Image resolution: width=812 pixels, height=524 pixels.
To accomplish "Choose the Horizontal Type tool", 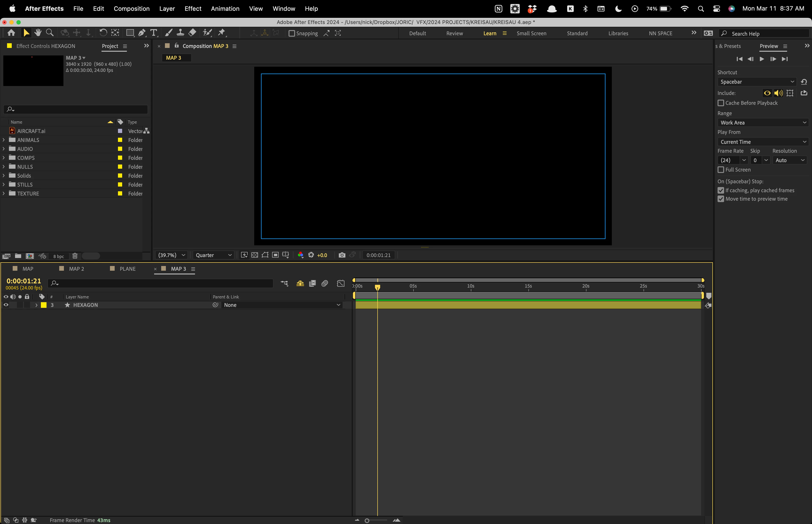I will pyautogui.click(x=154, y=33).
